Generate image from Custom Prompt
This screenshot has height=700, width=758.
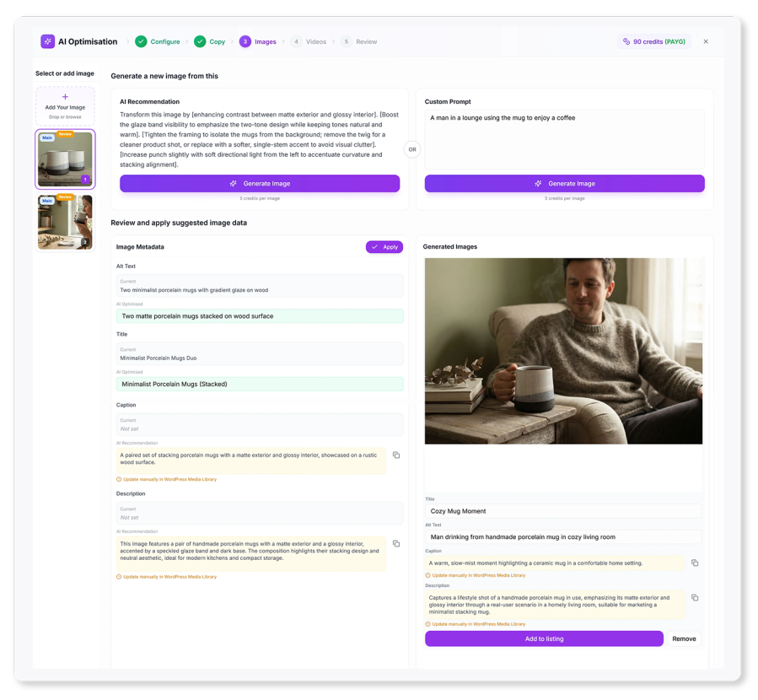(565, 184)
